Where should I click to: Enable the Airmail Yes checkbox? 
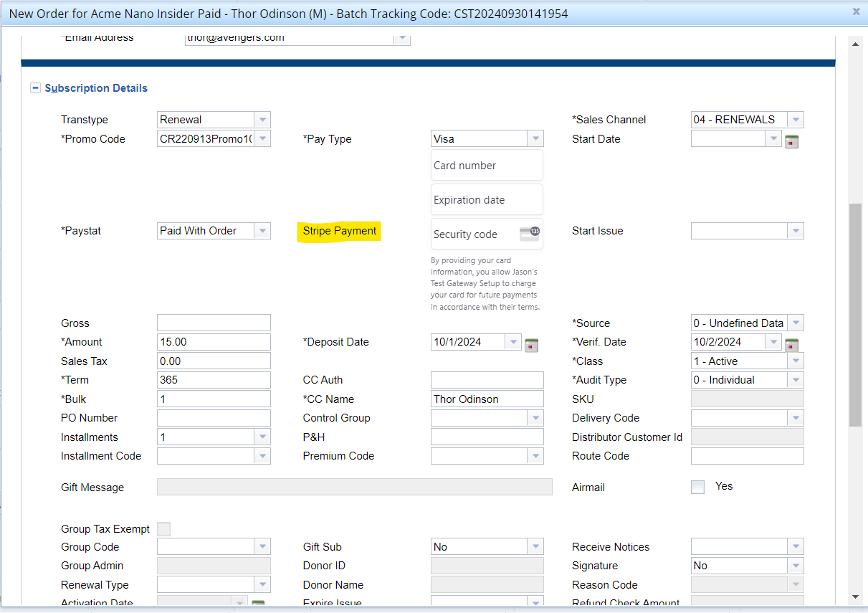[x=697, y=488]
